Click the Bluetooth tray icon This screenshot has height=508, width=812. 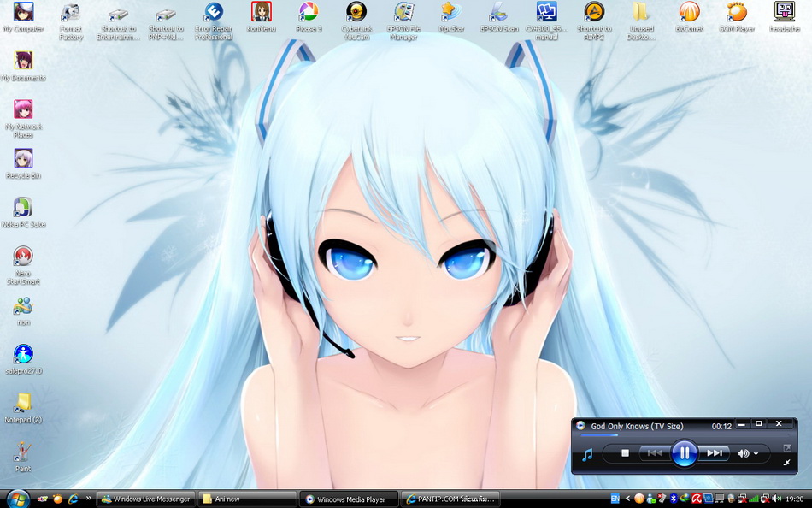[674, 499]
